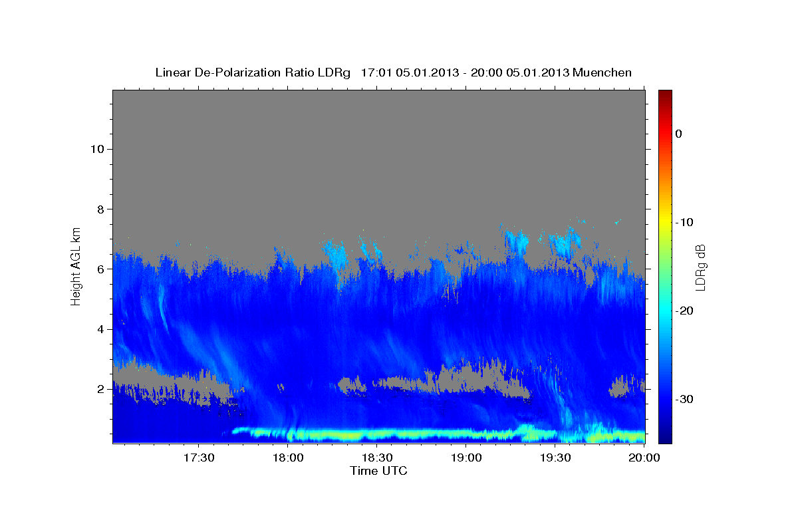Click the 19:00 time tick label
The image size is (798, 532).
[465, 458]
